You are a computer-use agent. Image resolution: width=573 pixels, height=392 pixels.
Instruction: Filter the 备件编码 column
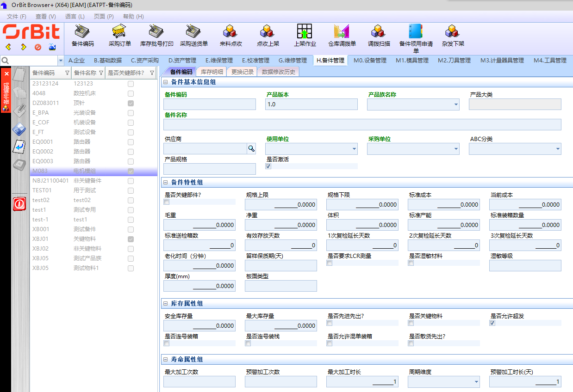click(x=67, y=73)
